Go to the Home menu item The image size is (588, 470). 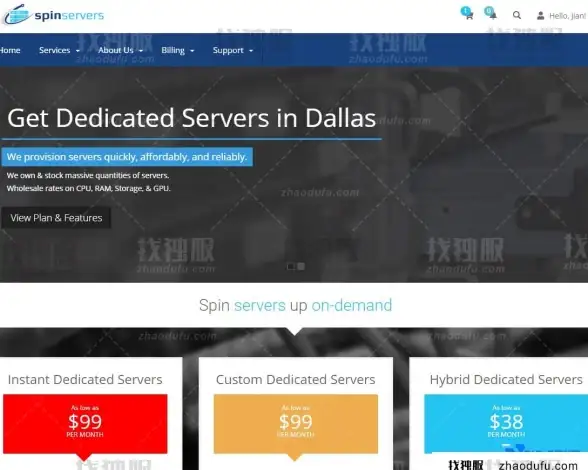(x=10, y=50)
